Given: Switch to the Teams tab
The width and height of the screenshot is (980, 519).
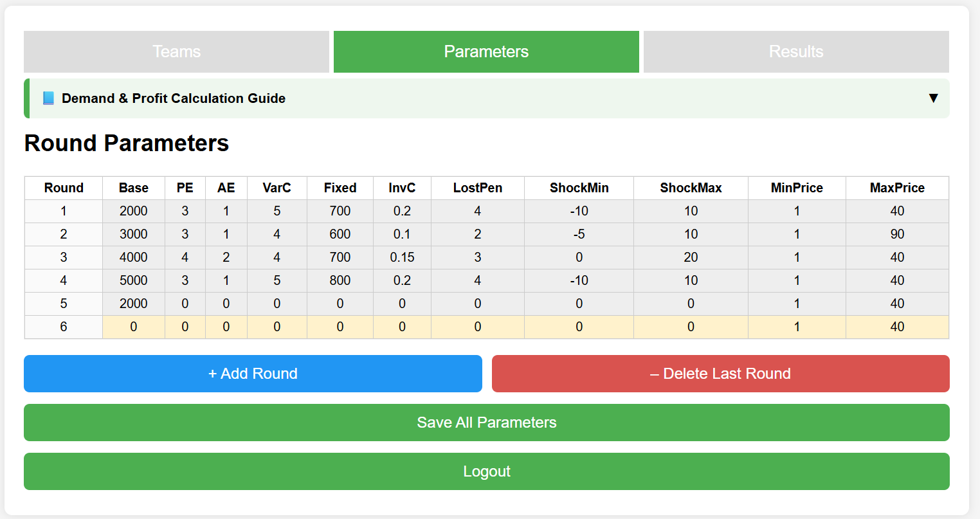Looking at the screenshot, I should point(176,51).
